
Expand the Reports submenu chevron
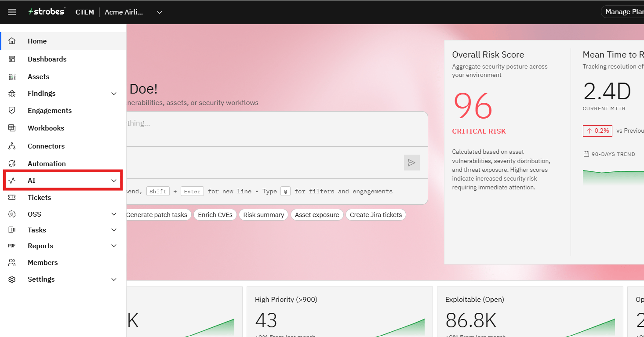click(x=114, y=246)
